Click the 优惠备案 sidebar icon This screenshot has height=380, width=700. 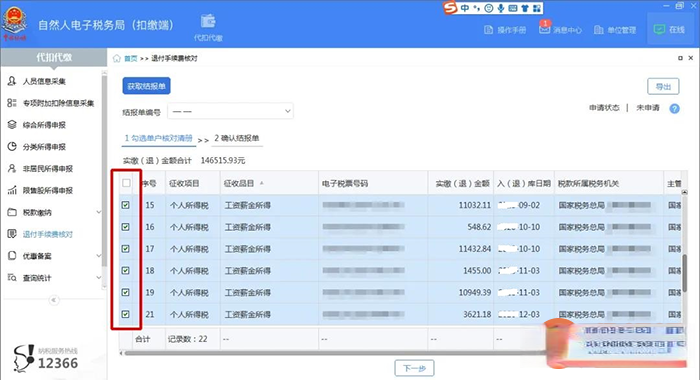(x=12, y=256)
